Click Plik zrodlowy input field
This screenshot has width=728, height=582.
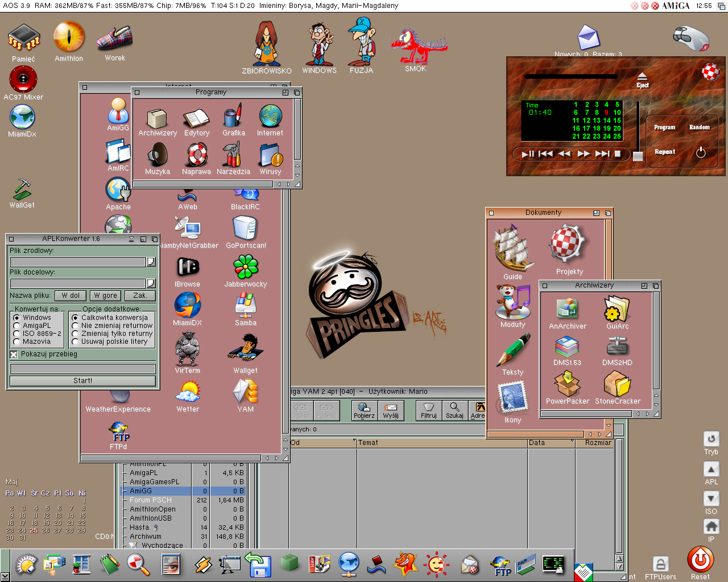[78, 261]
